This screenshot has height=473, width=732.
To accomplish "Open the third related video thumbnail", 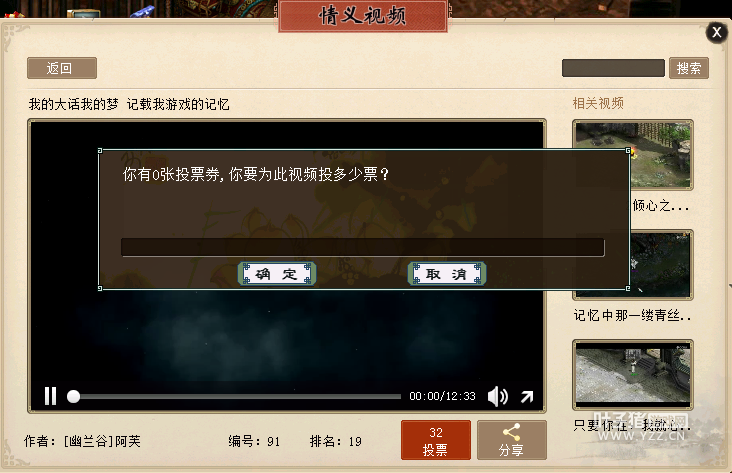I will click(x=633, y=375).
